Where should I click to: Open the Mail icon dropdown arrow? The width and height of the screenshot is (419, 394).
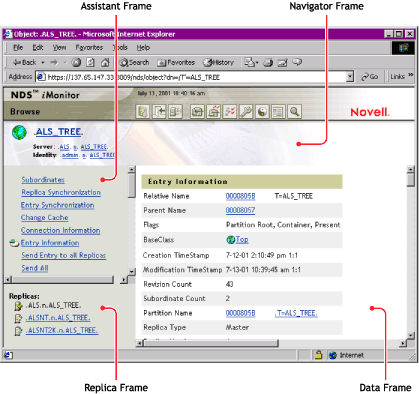(x=257, y=63)
